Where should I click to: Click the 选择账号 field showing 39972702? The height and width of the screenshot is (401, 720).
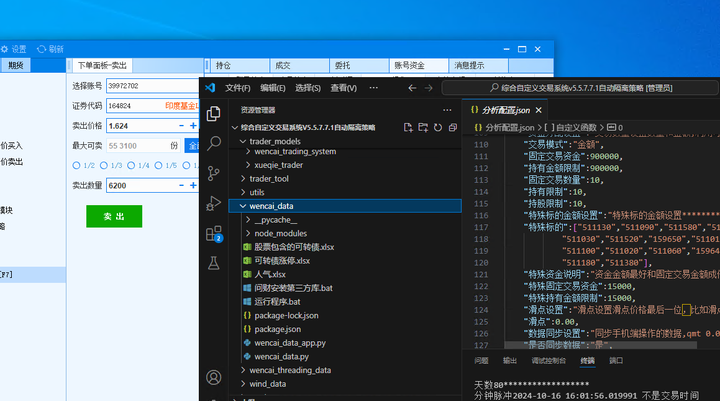point(152,86)
